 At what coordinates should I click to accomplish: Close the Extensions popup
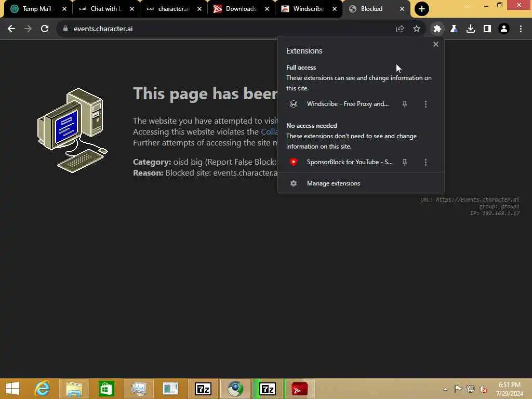[436, 44]
